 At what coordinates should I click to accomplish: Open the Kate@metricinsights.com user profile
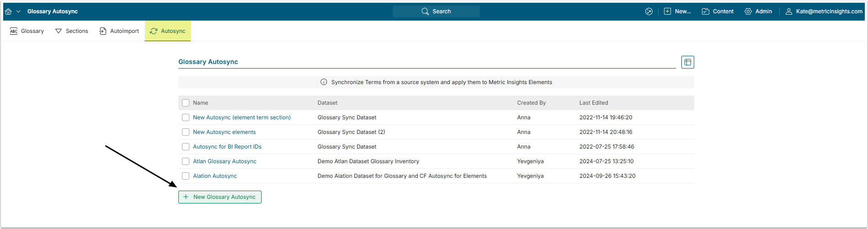pos(825,11)
